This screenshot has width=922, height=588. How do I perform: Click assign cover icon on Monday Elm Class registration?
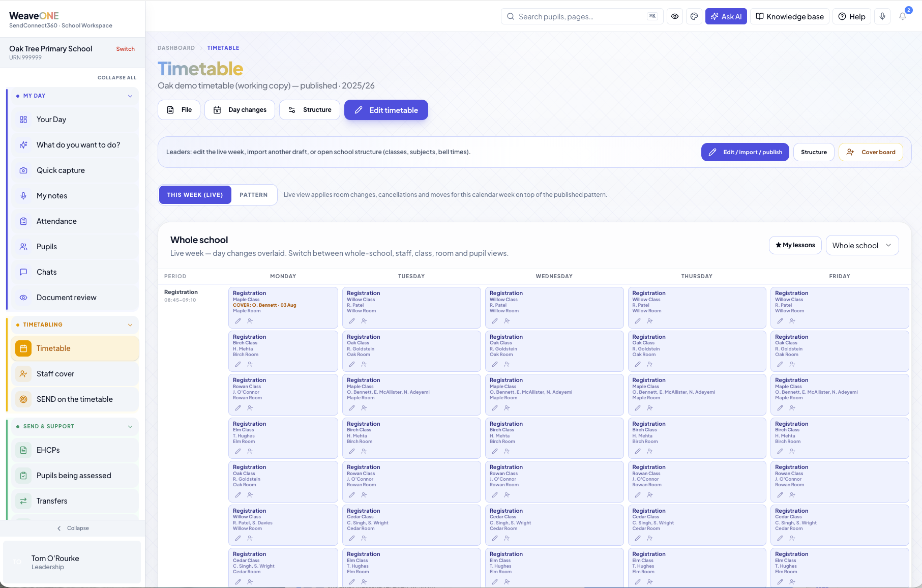250,451
